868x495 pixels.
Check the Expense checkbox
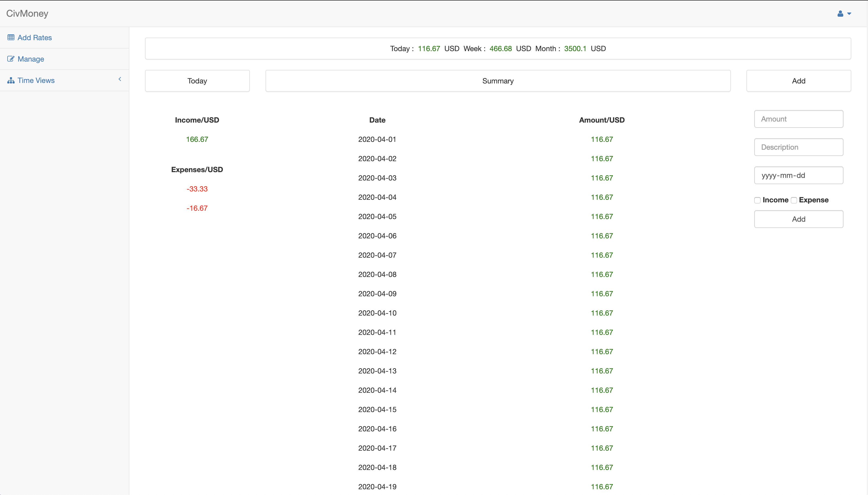pos(794,200)
